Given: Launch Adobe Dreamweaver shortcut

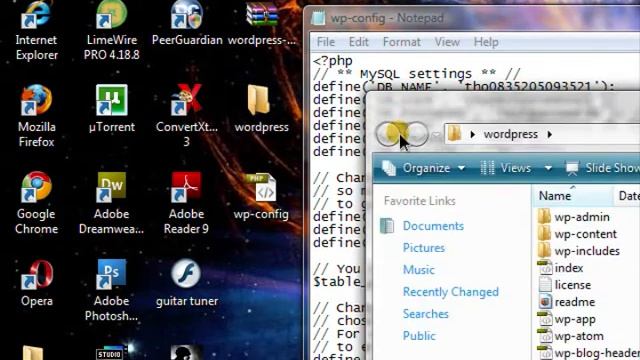Looking at the screenshot, I should [x=111, y=203].
